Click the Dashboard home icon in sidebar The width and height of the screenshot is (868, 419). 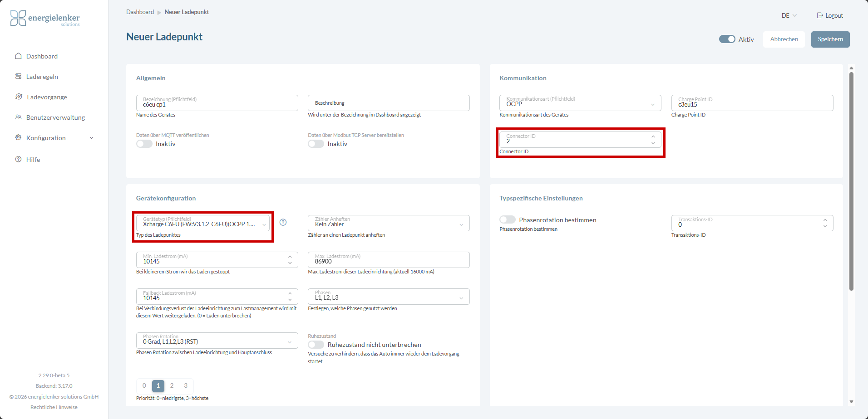tap(18, 56)
